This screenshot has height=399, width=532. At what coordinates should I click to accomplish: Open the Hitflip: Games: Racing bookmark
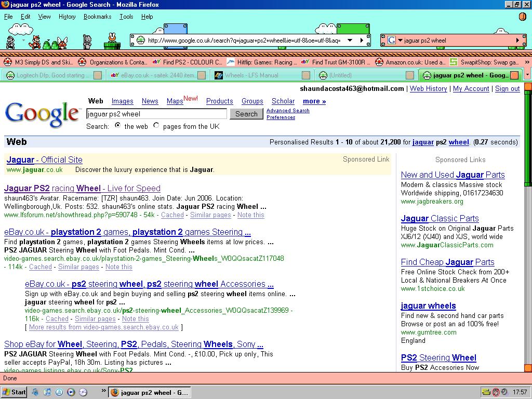click(262, 62)
